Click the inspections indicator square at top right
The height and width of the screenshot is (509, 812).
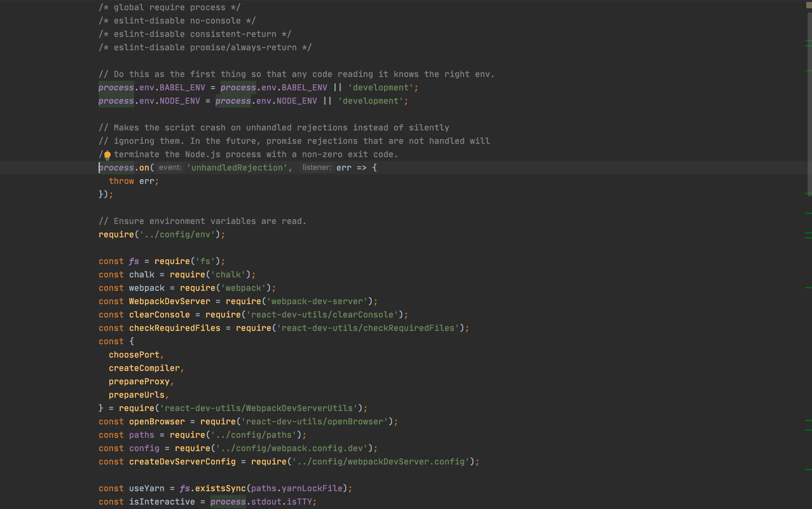coord(809,4)
